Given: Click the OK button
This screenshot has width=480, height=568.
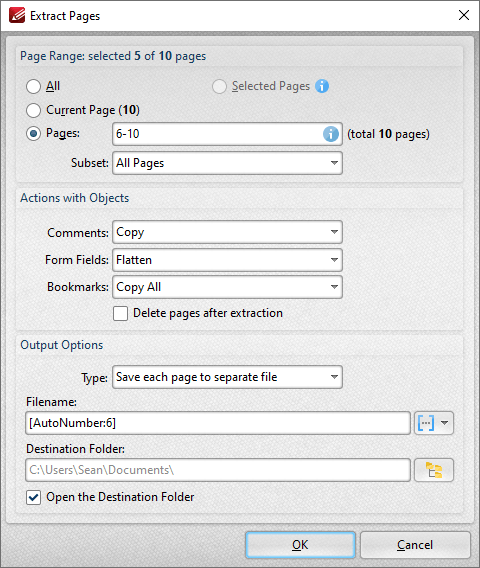Looking at the screenshot, I should click(x=300, y=545).
